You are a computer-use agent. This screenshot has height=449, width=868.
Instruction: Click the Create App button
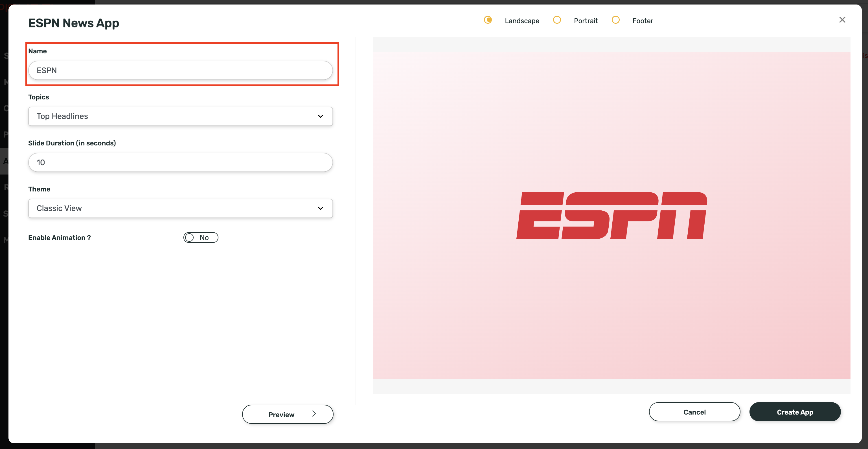pos(795,412)
